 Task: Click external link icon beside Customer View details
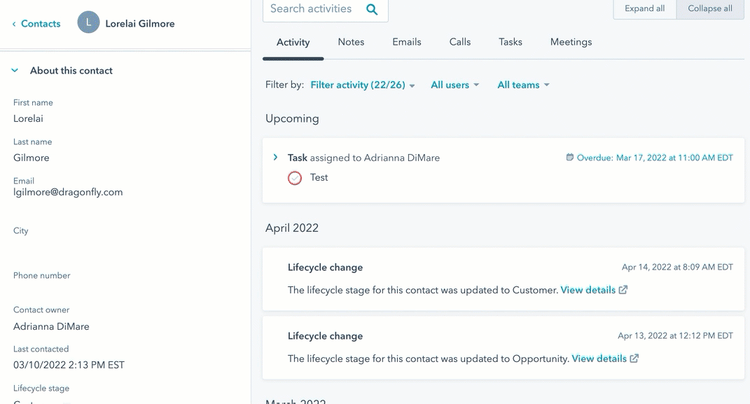pos(623,290)
